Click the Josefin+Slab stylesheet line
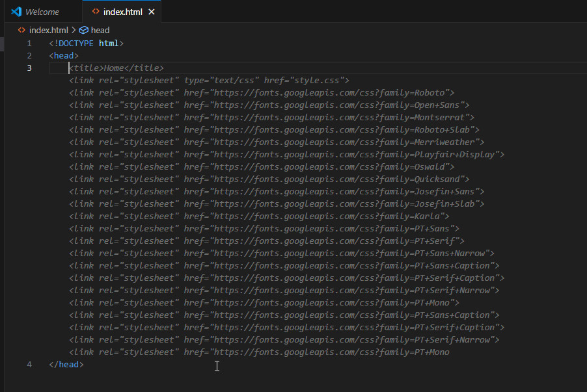 pos(277,204)
